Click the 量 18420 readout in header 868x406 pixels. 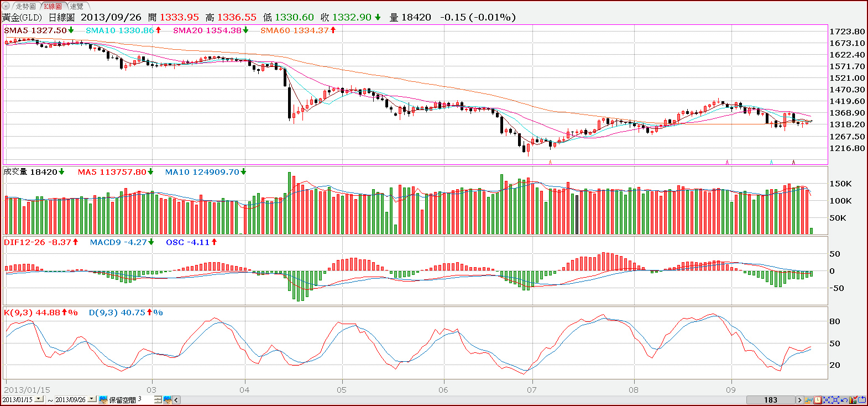tap(410, 17)
